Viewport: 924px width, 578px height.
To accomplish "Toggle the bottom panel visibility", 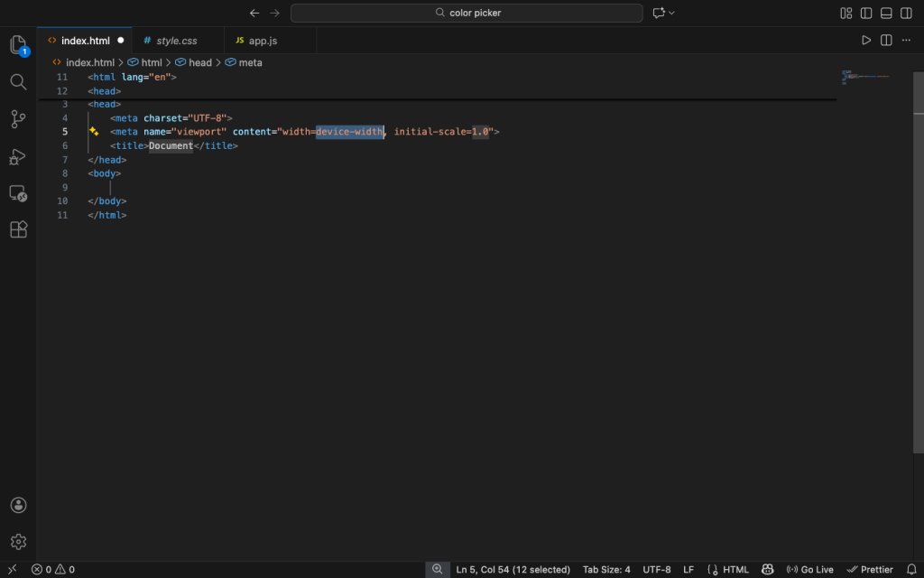I will (886, 13).
